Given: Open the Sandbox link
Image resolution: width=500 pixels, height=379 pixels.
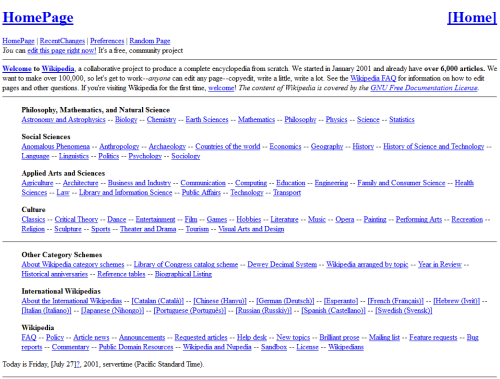Looking at the screenshot, I should (274, 347).
